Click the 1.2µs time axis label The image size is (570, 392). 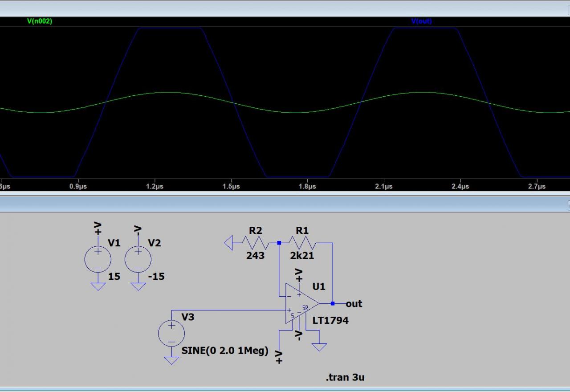(x=155, y=187)
